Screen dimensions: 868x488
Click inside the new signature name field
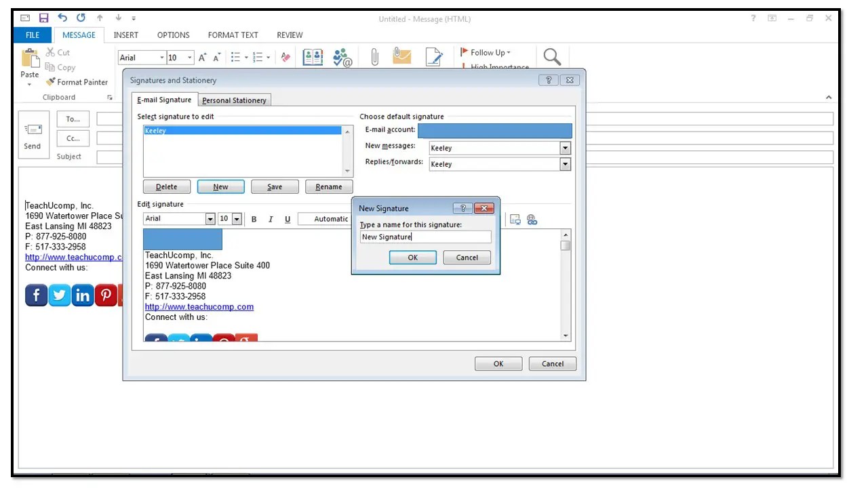point(425,237)
